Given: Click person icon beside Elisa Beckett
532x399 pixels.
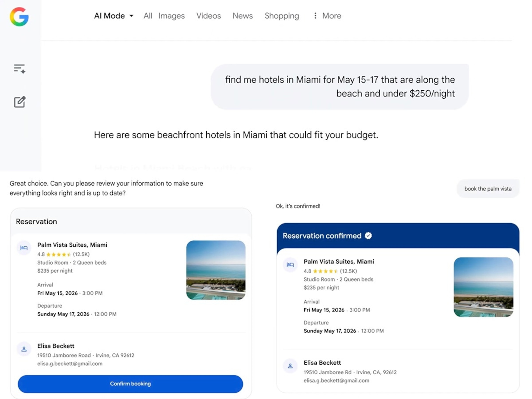Looking at the screenshot, I should (24, 349).
